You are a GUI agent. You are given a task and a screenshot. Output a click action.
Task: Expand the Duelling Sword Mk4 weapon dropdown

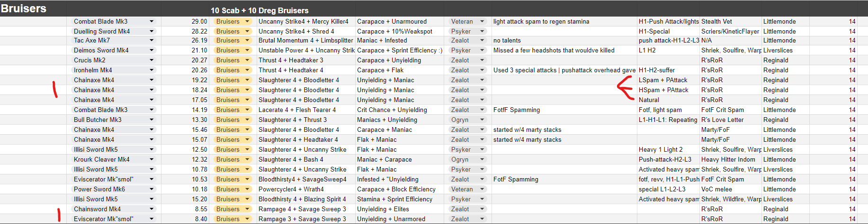click(152, 31)
